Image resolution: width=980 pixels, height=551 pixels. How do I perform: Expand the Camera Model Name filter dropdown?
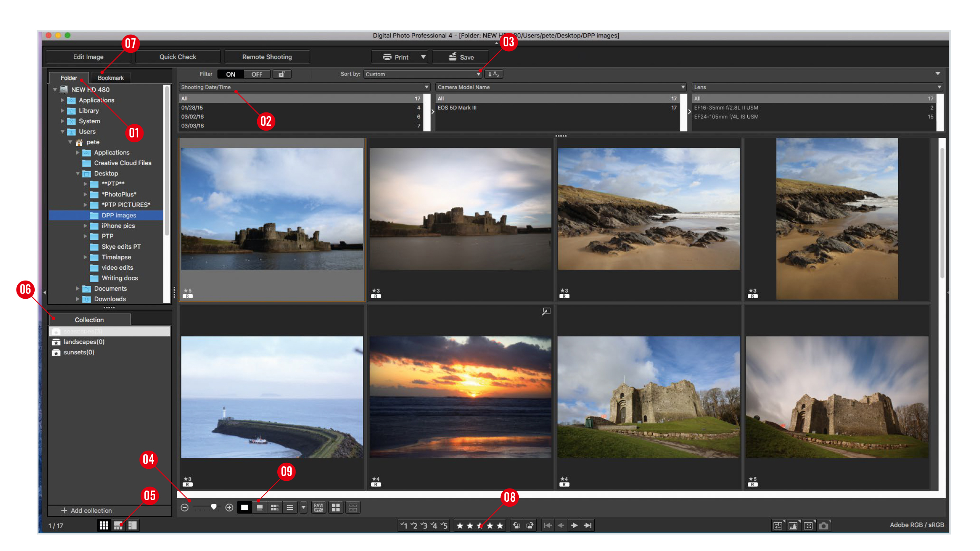click(x=681, y=87)
